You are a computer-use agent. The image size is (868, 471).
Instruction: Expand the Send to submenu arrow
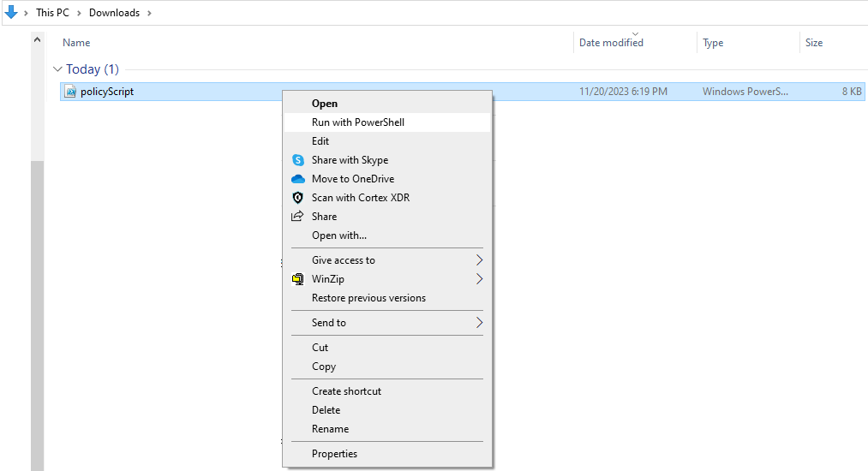479,323
